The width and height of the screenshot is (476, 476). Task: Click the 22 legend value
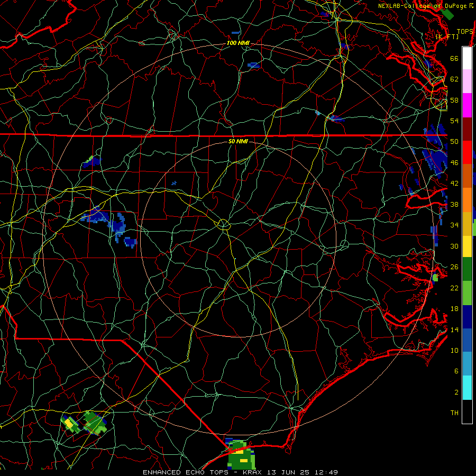pos(454,288)
